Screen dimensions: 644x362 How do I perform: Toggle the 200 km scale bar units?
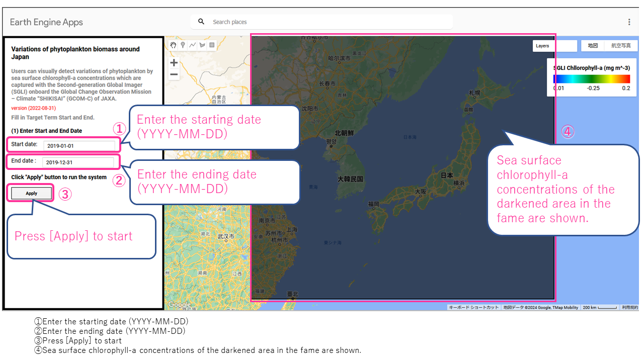pos(600,307)
